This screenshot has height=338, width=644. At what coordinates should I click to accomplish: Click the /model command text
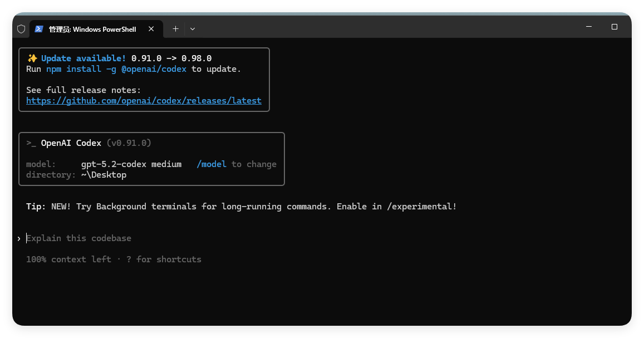212,164
